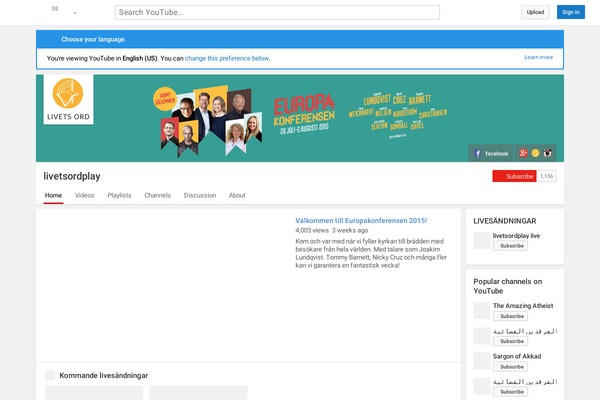Switch to the Home tab
600x400 pixels.
pyautogui.click(x=53, y=195)
